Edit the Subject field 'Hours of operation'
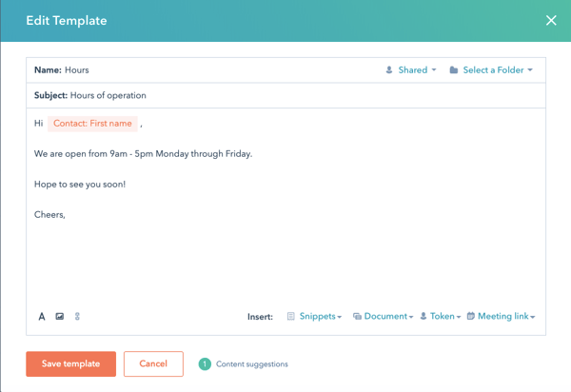 coord(108,95)
